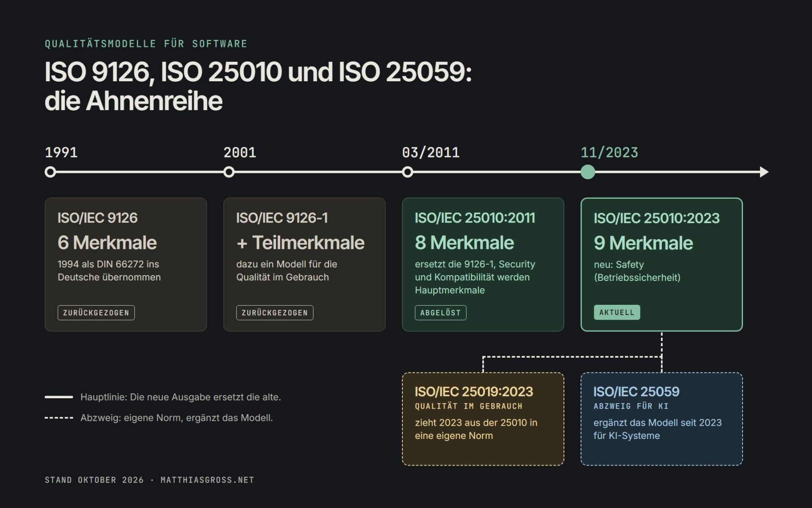
Task: Click the 'QUALITÄTSMODELLE FÜR SOFTWARE' overline
Action: (x=146, y=44)
